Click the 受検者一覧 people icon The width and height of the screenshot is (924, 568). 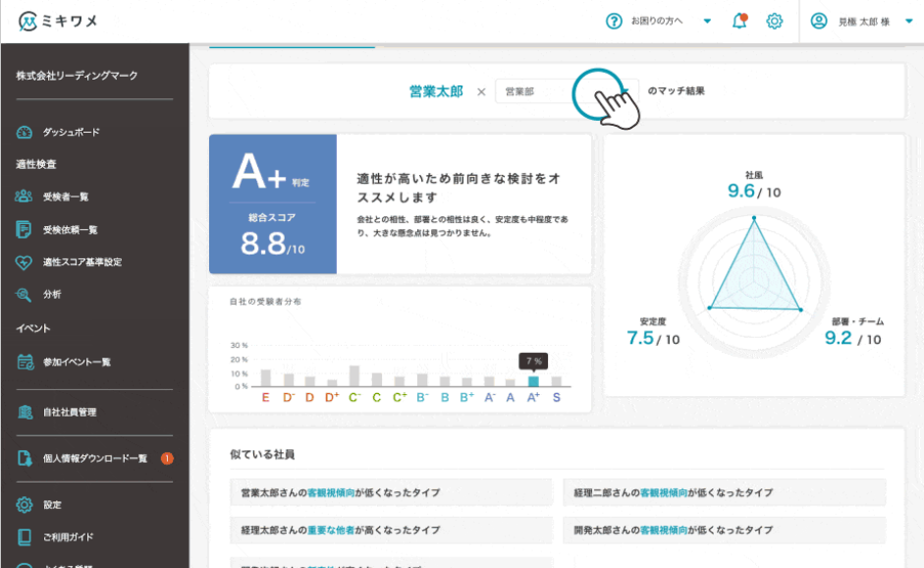point(25,197)
